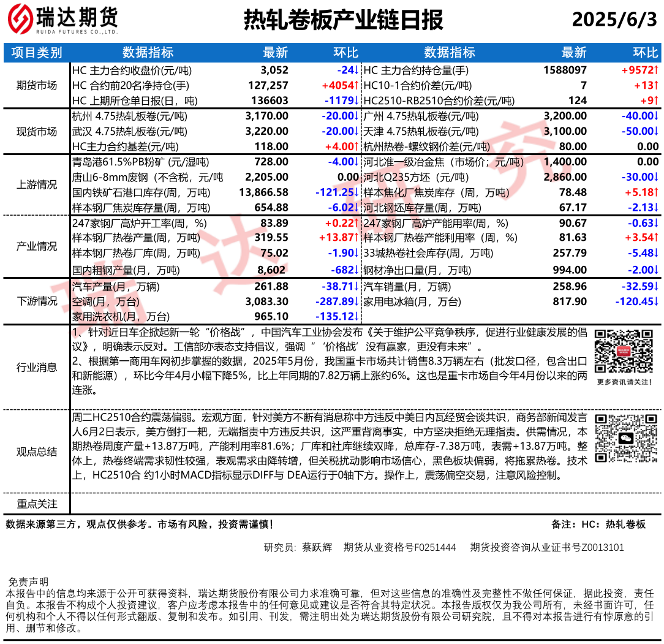Click the 汽车销量 value 258.96
The width and height of the screenshot is (664, 644).
[570, 286]
